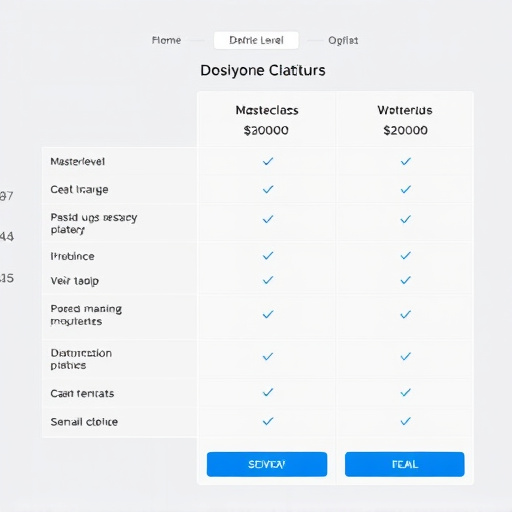Open the Flome tab

(166, 40)
